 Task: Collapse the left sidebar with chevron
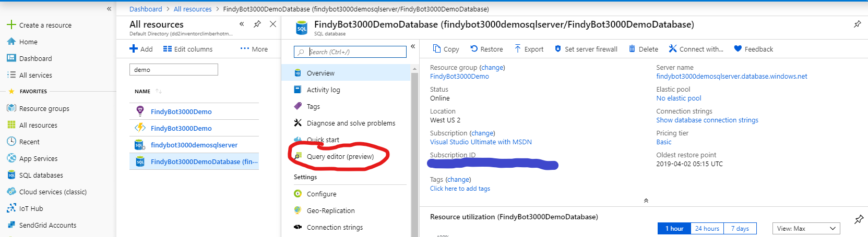(x=109, y=9)
